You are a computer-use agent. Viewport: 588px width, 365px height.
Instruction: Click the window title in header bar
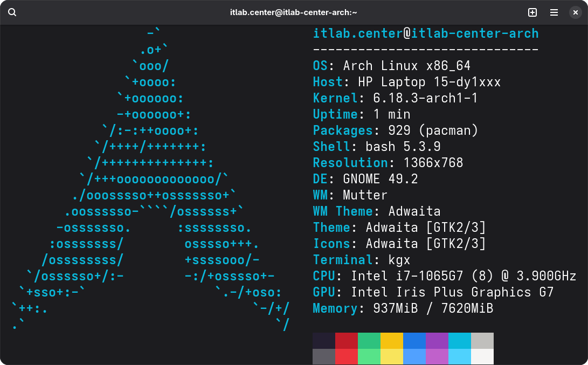pyautogui.click(x=294, y=12)
